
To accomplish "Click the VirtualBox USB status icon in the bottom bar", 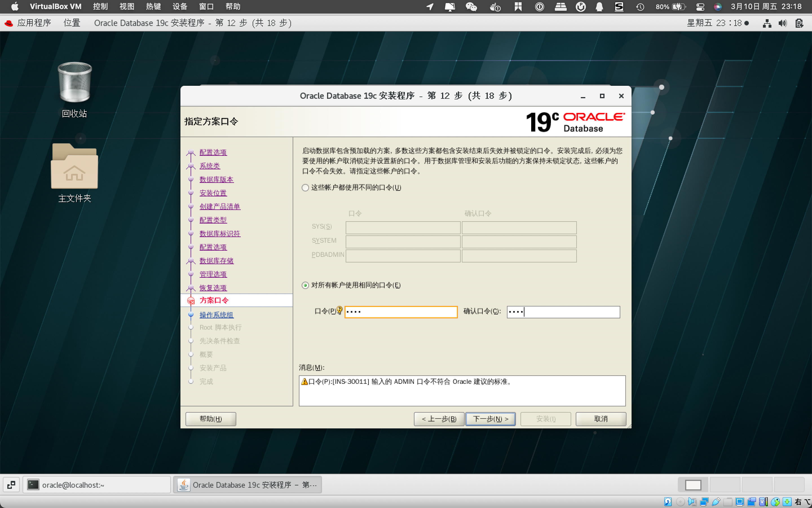I will point(716,502).
